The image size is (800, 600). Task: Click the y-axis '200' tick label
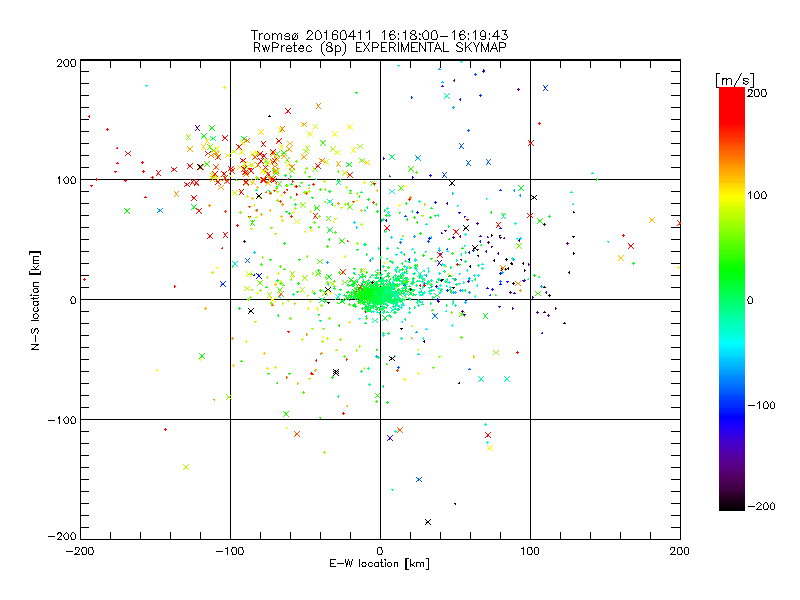(x=66, y=63)
